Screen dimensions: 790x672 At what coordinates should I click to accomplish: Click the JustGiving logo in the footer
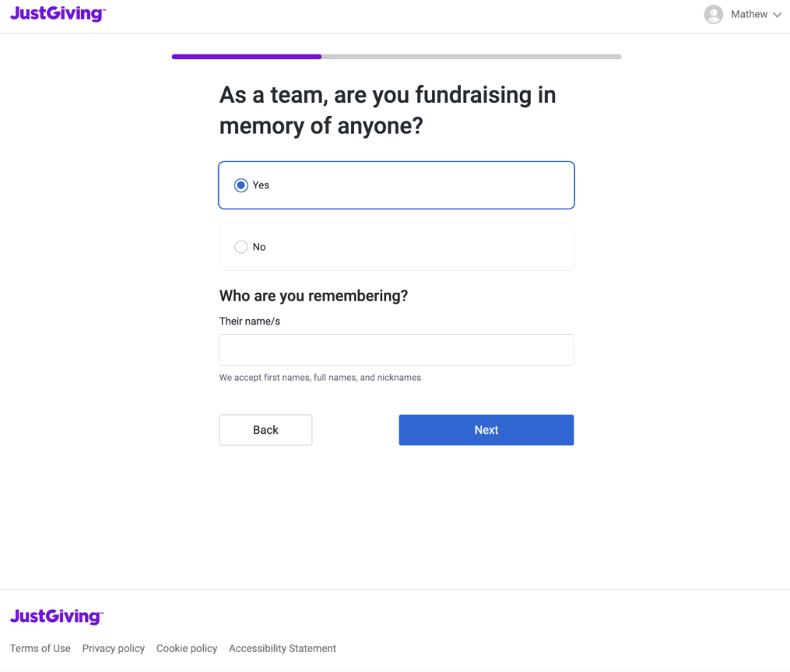tap(55, 616)
